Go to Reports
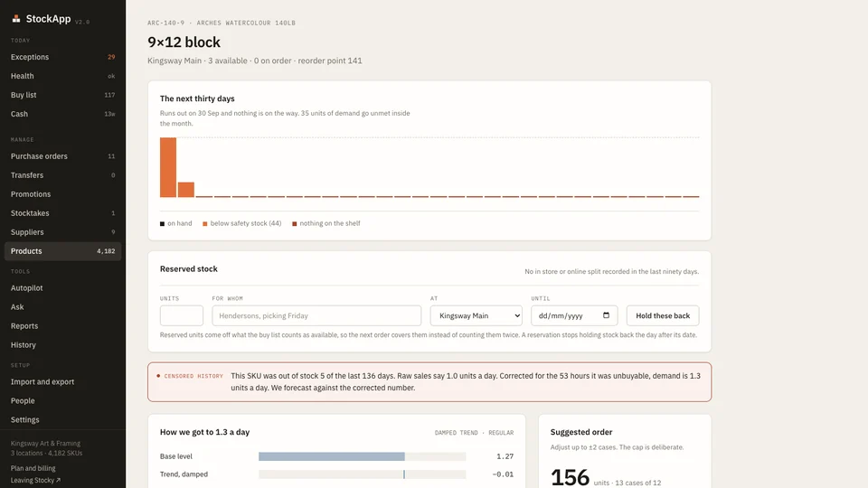868x488 pixels. (62, 326)
